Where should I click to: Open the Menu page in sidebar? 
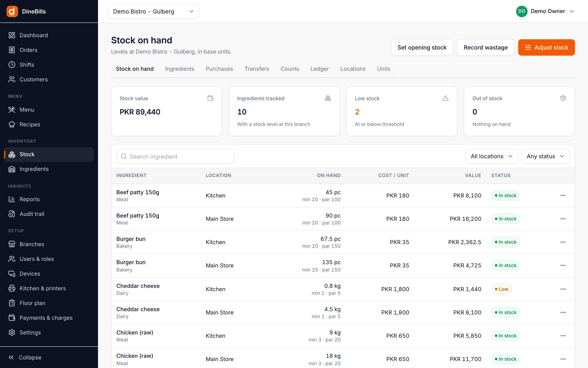pos(49,110)
